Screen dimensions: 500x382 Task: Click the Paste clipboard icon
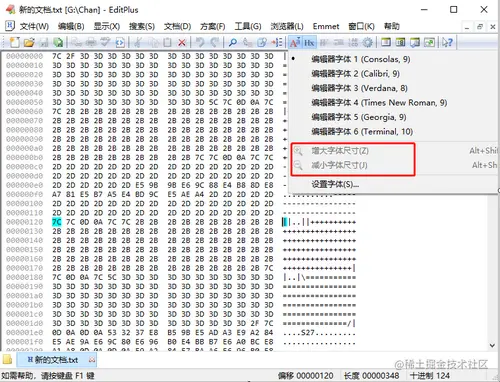coord(167,42)
